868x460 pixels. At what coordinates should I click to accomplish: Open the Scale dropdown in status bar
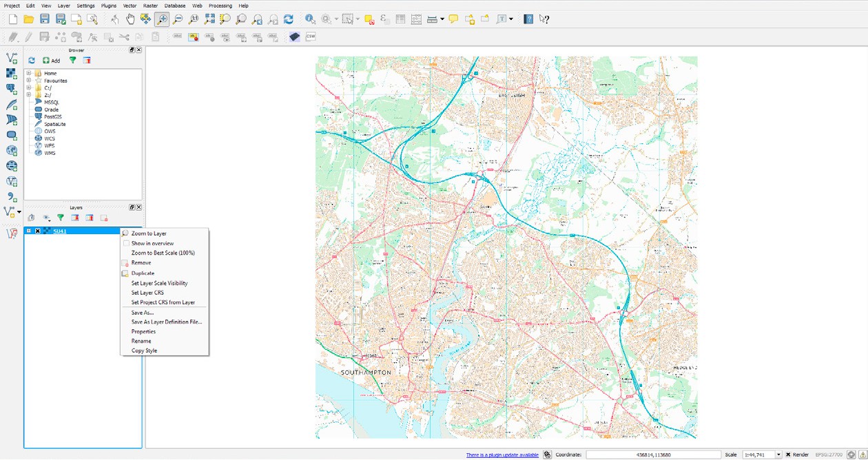779,454
